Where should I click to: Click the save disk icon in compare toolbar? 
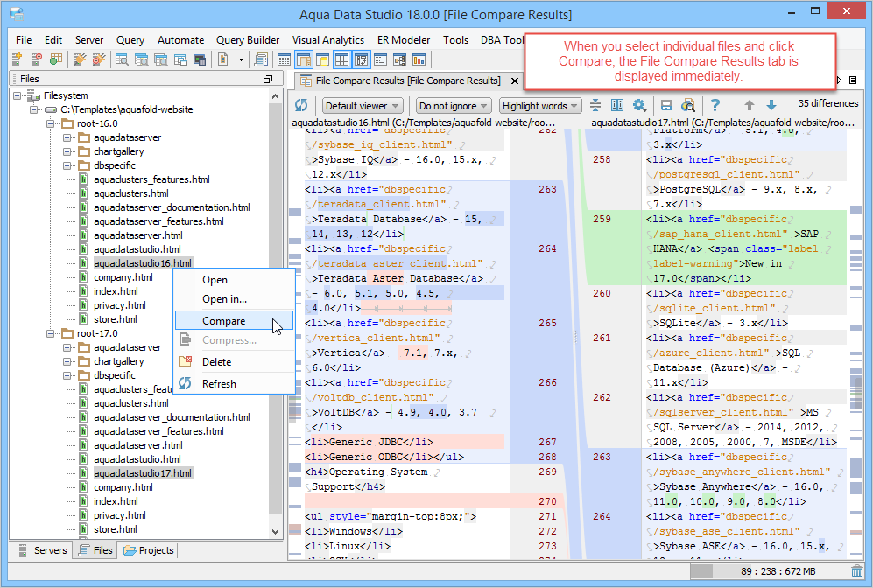tap(666, 105)
